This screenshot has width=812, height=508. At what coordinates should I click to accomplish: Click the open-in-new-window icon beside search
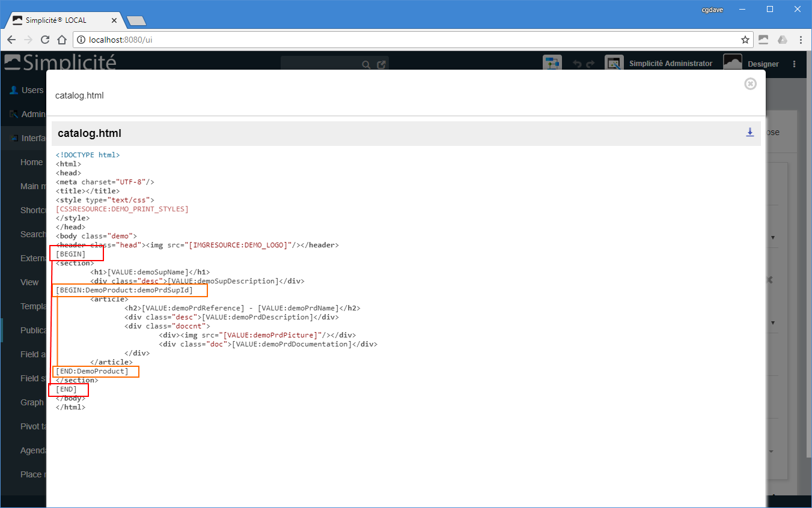click(x=381, y=65)
